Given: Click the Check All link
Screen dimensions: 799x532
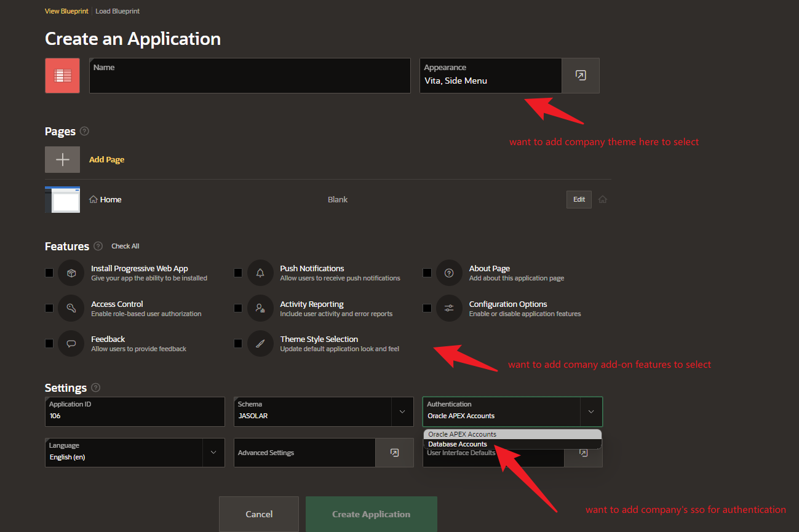Looking at the screenshot, I should [x=125, y=246].
